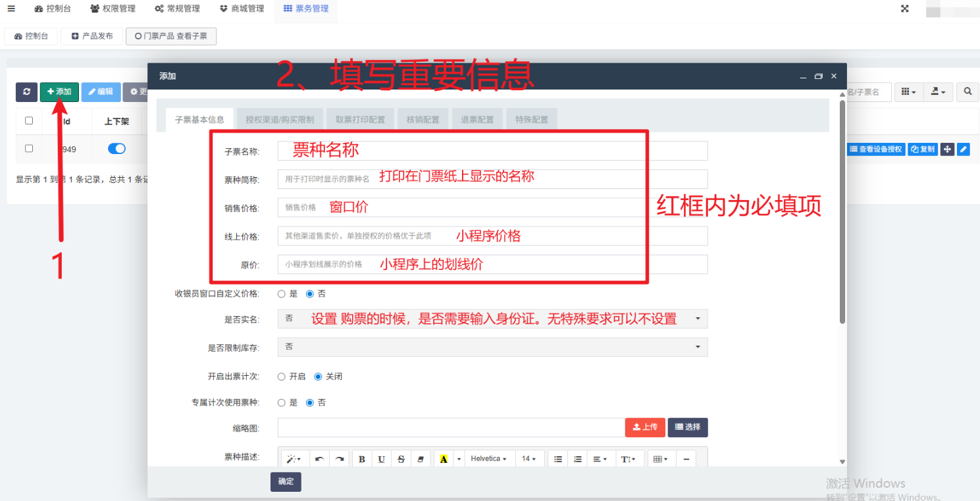This screenshot has width=980, height=501.
Task: Switch to 授权渠道/购买限制 tab
Action: [280, 120]
